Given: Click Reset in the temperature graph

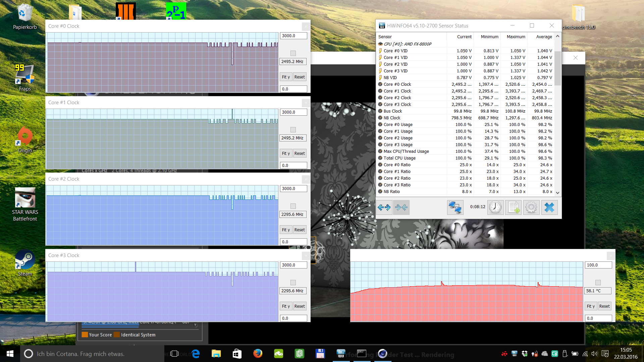Looking at the screenshot, I should pyautogui.click(x=604, y=306).
